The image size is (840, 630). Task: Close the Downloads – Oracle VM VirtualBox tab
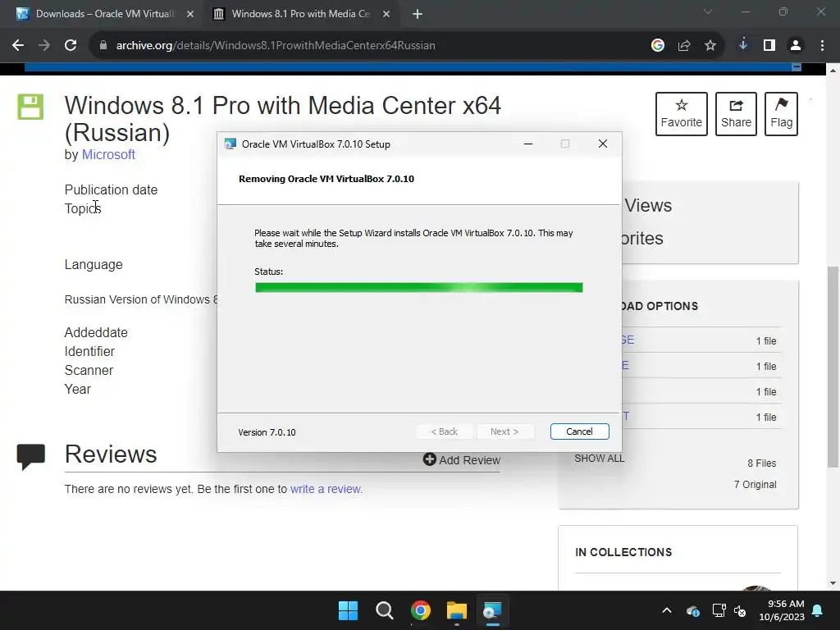[x=190, y=14]
